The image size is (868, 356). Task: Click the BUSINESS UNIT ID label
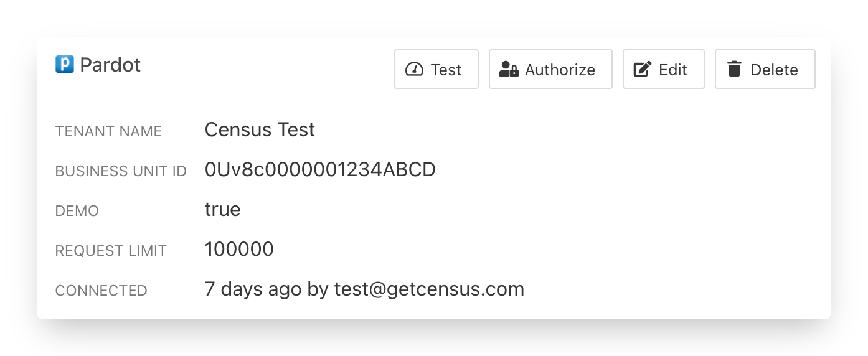[x=121, y=171]
